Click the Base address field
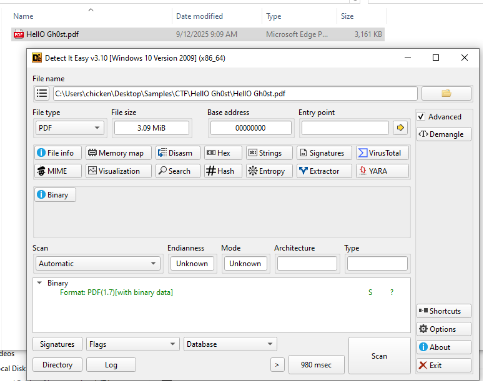Viewport: 483px width, 381px height. [x=251, y=128]
